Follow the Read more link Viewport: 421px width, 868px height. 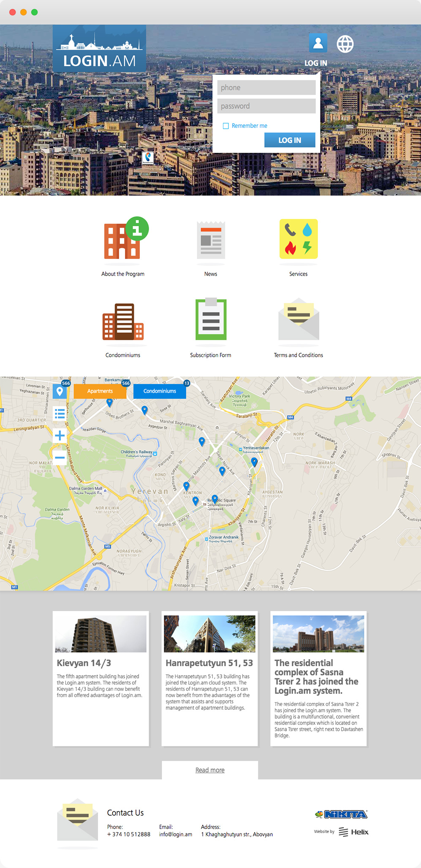210,770
